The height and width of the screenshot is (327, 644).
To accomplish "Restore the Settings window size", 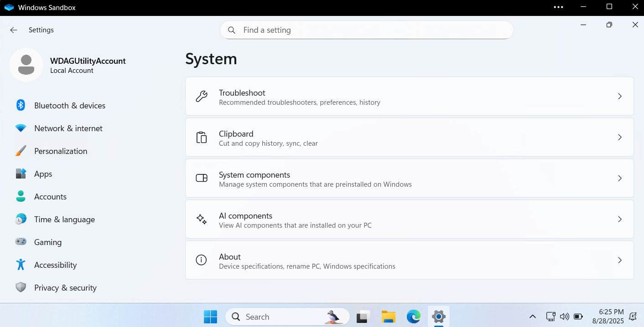I will click(609, 25).
